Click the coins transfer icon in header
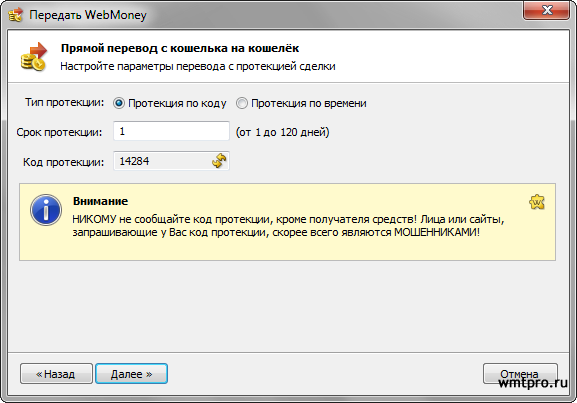Screen dimensions: 577x403 [33, 57]
